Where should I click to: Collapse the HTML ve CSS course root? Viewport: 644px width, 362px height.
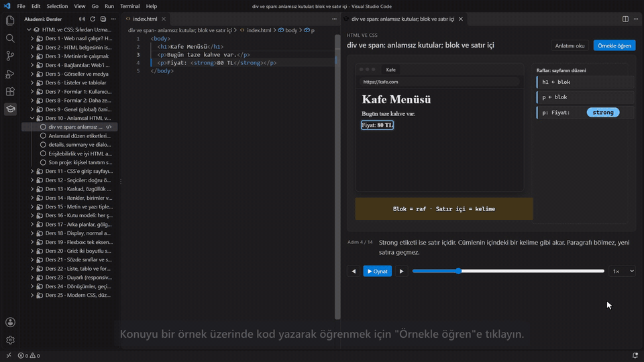[x=29, y=29]
